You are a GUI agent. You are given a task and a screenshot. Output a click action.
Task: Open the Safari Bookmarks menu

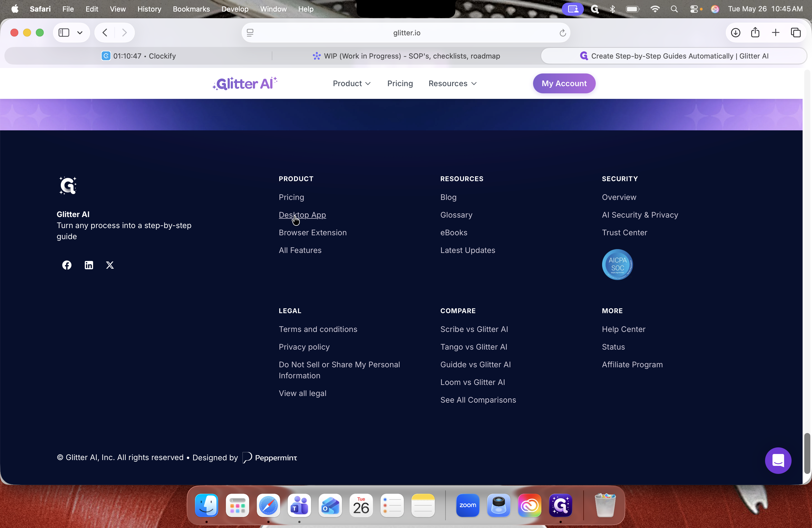coord(191,9)
